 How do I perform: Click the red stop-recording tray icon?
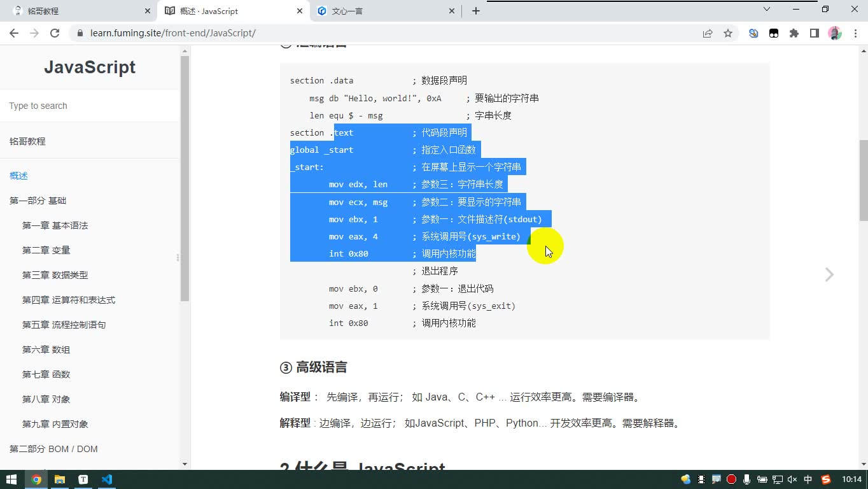pyautogui.click(x=732, y=479)
